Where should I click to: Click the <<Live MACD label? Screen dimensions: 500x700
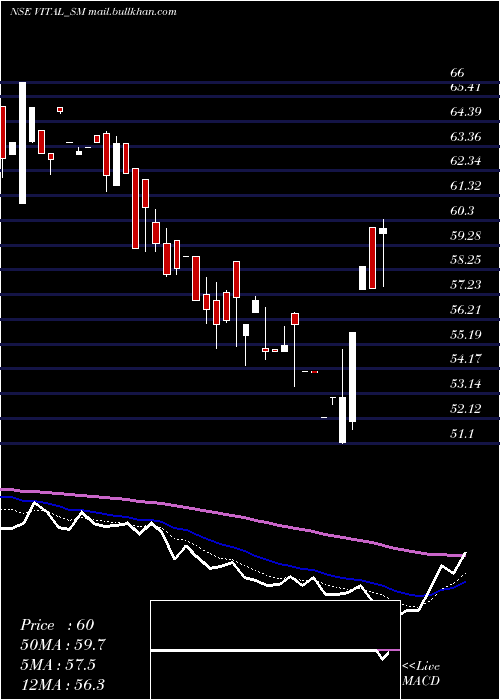pyautogui.click(x=421, y=673)
